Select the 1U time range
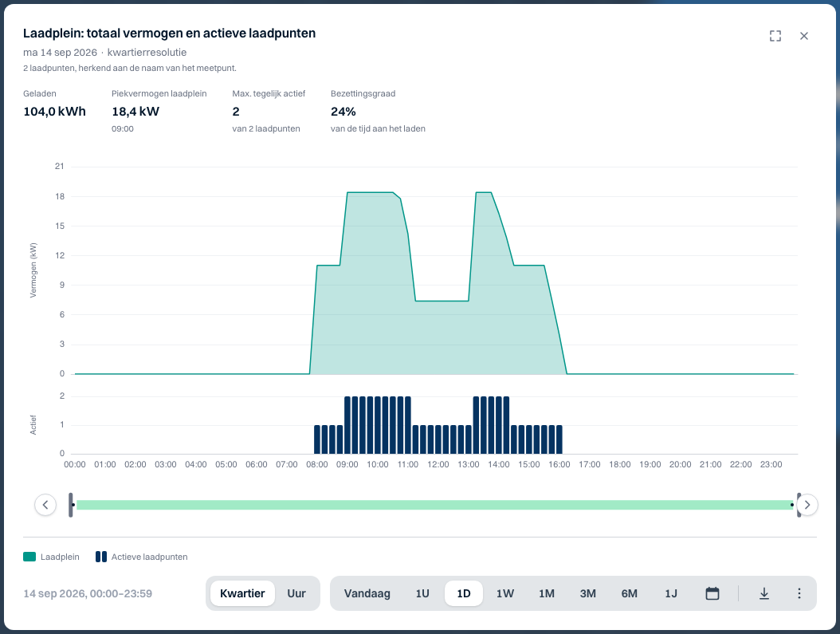The width and height of the screenshot is (840, 634). (422, 593)
